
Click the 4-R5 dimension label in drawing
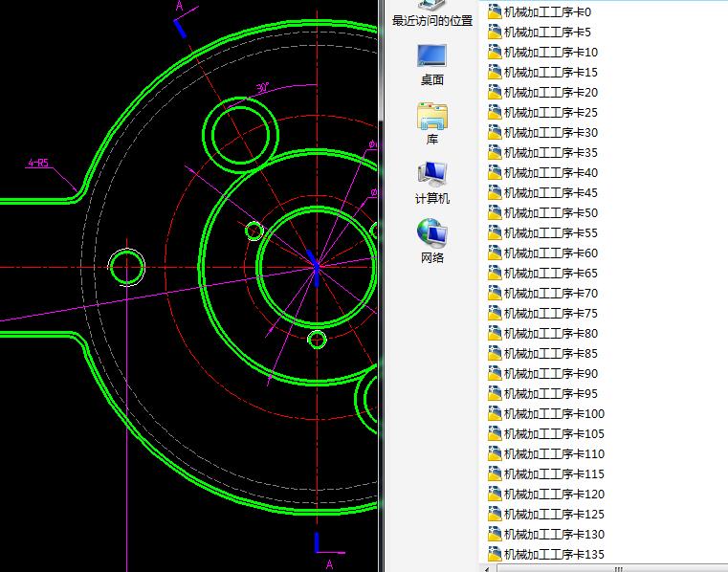(38, 163)
